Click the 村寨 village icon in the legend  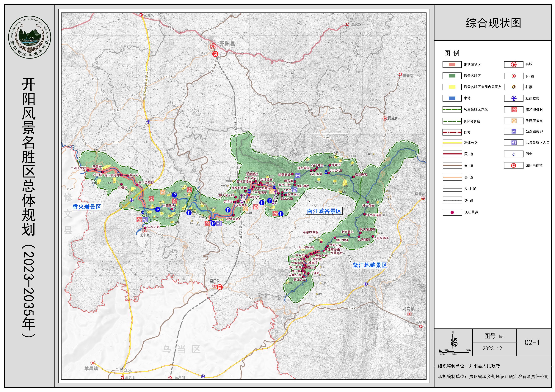point(514,87)
